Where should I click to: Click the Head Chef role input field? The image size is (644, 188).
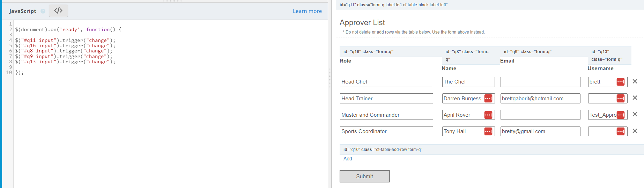click(386, 82)
